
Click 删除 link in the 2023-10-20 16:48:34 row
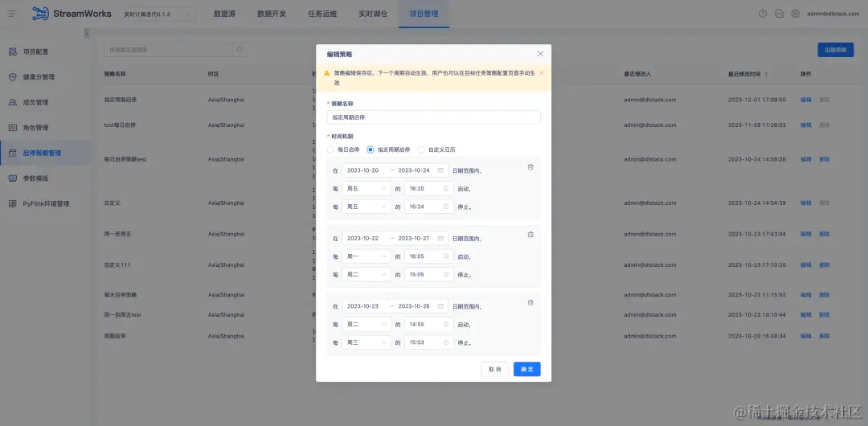(x=825, y=336)
